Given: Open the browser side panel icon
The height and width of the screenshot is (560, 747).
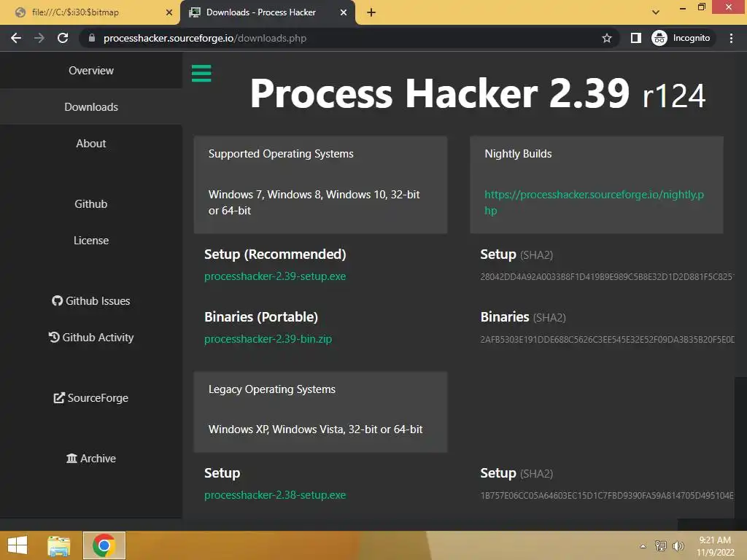Looking at the screenshot, I should 635,38.
